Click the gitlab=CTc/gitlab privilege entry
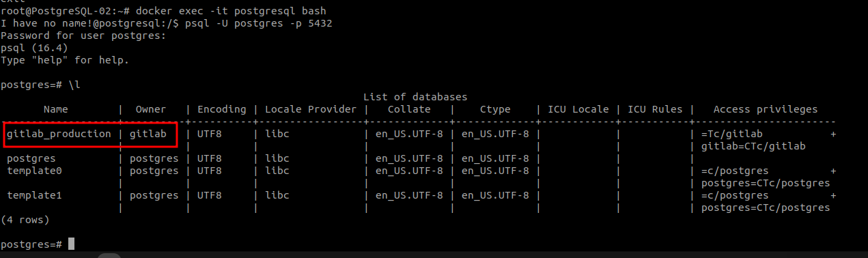Screen dimensions: 868x258 click(x=753, y=146)
